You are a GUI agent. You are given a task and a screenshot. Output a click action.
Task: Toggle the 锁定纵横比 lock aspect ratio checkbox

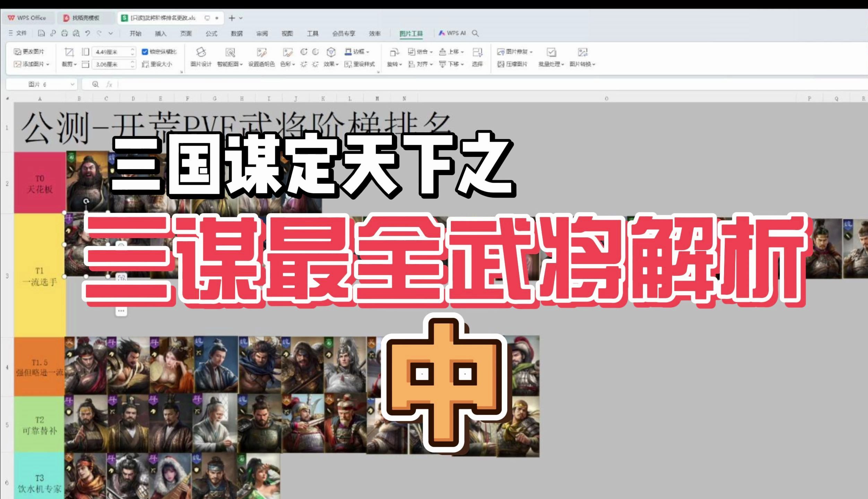coord(145,52)
